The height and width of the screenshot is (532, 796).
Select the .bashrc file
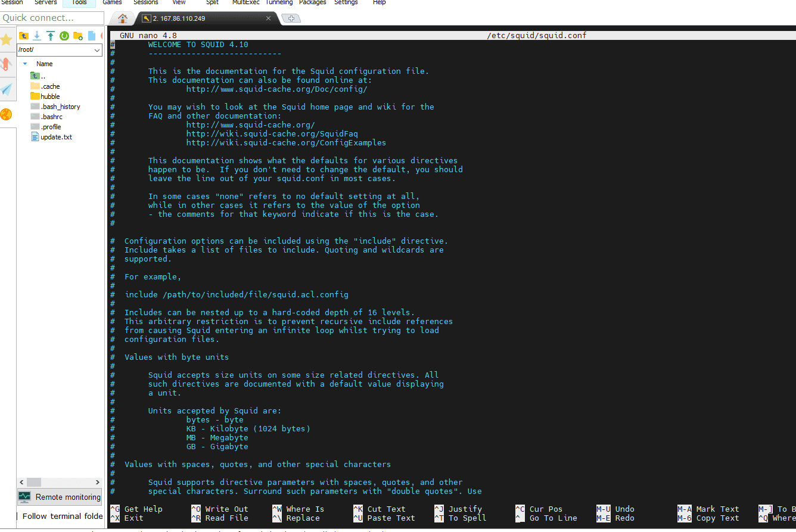pos(46,117)
